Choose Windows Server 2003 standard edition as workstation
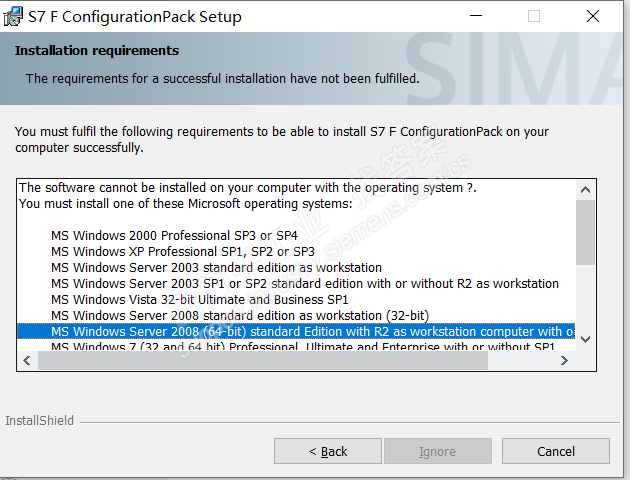The height and width of the screenshot is (480, 630). [216, 267]
